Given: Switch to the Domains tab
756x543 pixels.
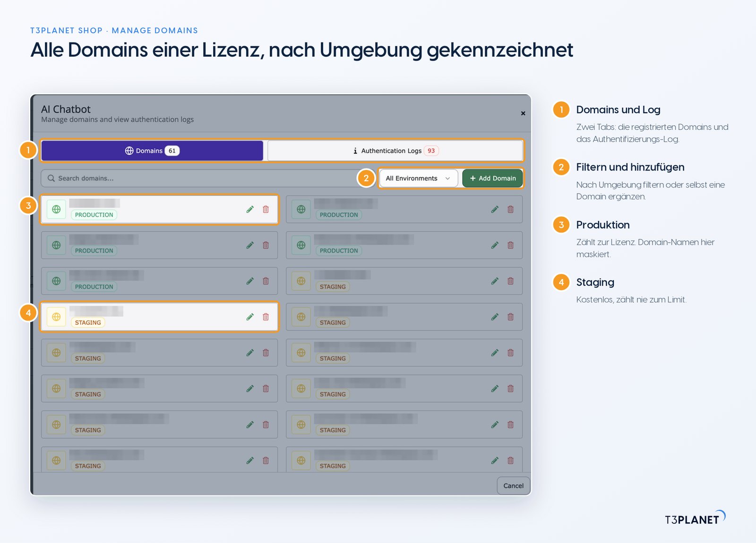Looking at the screenshot, I should pyautogui.click(x=152, y=151).
